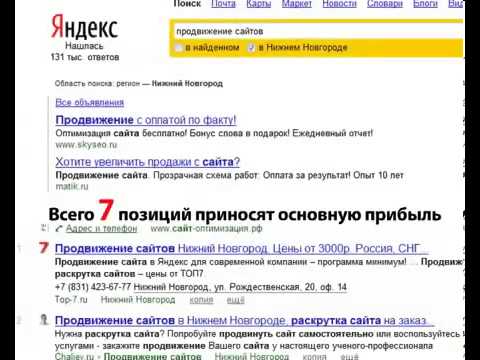Open the Словари tab
Screen dimensions: 480x360
click(385, 4)
